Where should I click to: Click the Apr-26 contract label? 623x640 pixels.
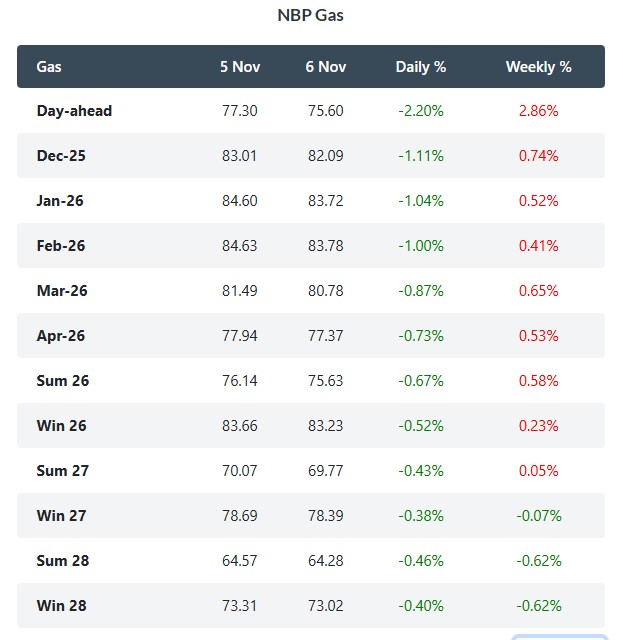(x=61, y=336)
